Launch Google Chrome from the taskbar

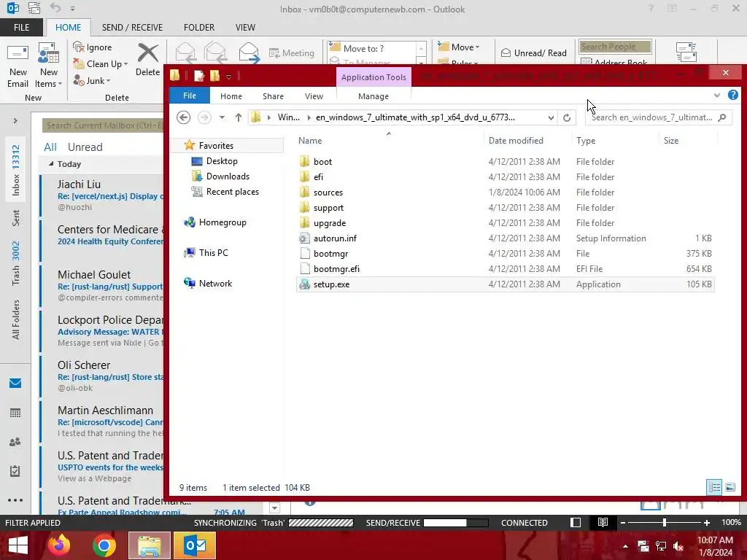pos(104,545)
